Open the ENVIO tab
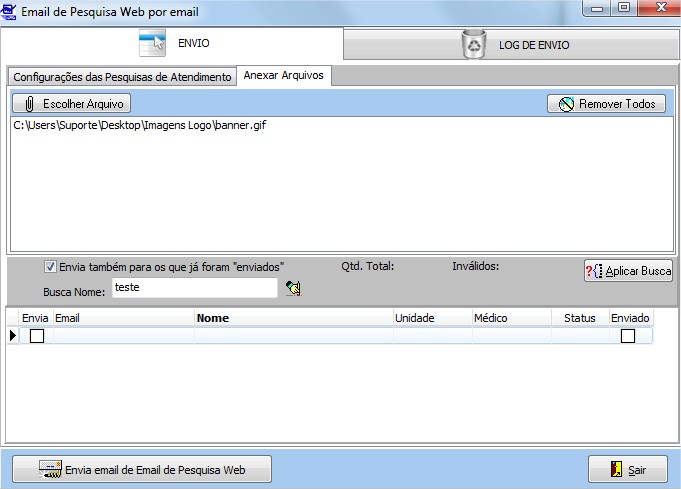 172,44
